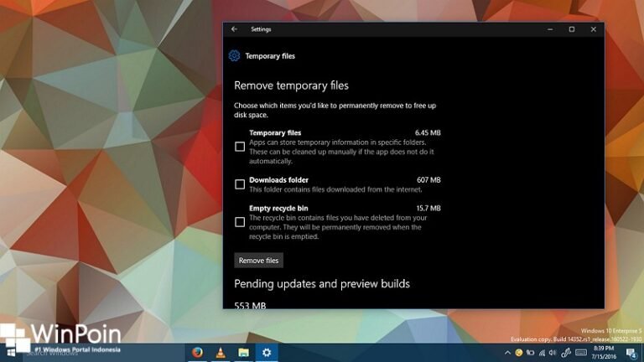Click the Remove files button
This screenshot has width=644, height=362.
(x=258, y=261)
